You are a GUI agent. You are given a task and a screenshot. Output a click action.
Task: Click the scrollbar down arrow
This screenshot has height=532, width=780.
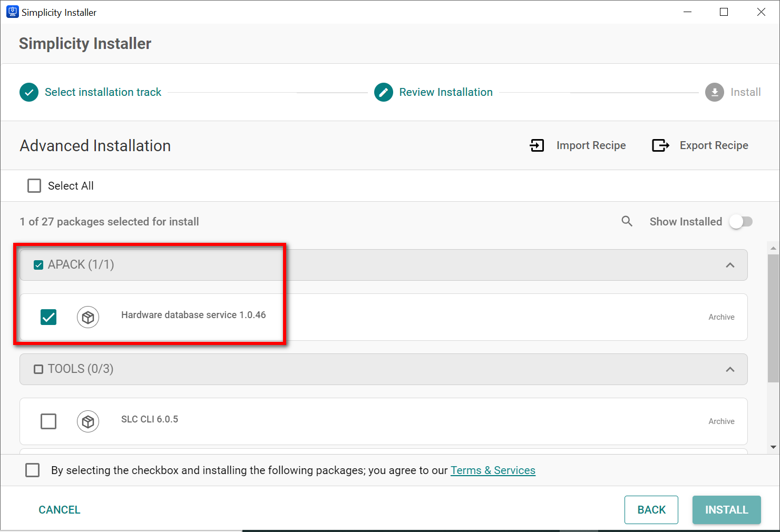[773, 447]
